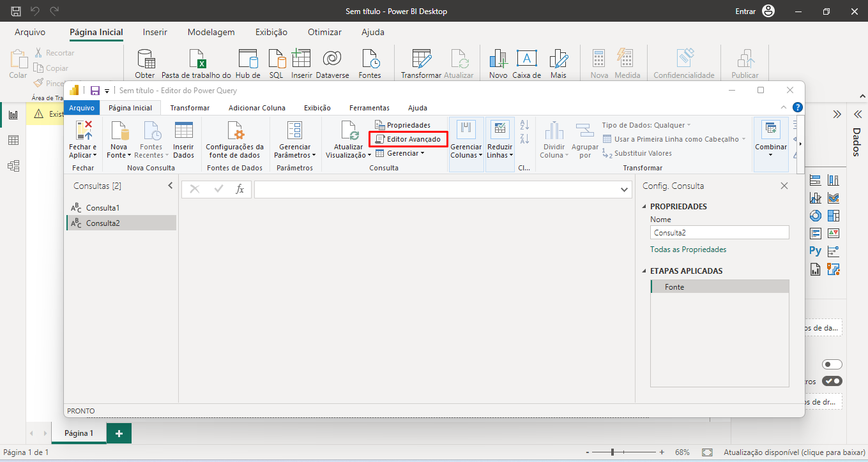Switch to Table view in left sidebar
This screenshot has height=462, width=868.
[x=13, y=140]
